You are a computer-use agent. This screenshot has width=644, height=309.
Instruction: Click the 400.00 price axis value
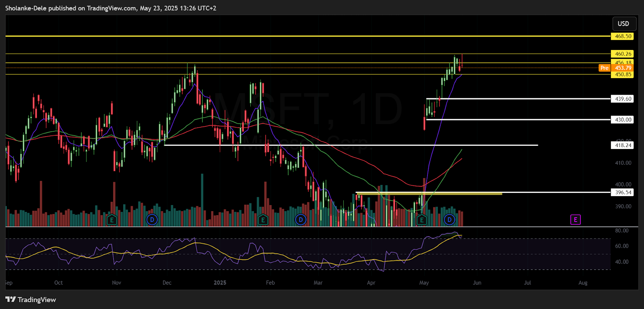[x=623, y=185]
